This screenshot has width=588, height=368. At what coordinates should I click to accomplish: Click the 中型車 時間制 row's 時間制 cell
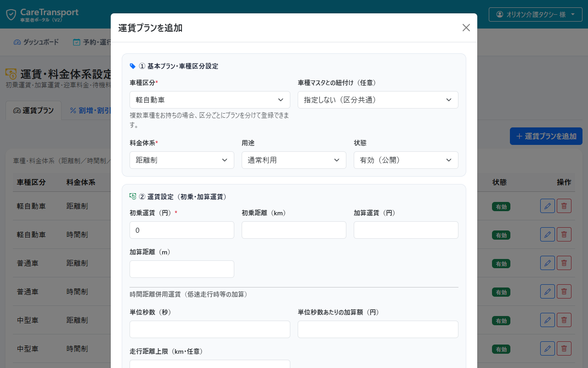tap(77, 349)
